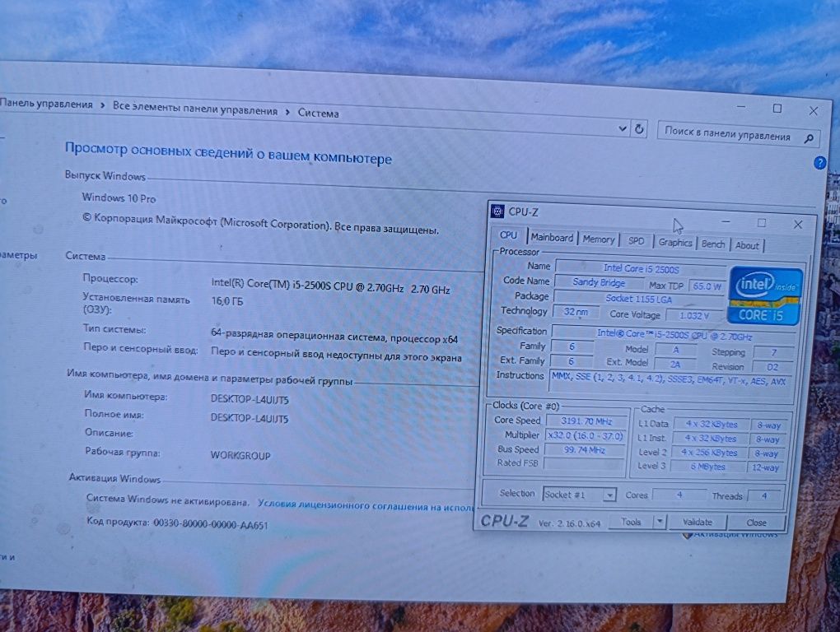Click the Cores value '4' field
Image resolution: width=840 pixels, height=632 pixels.
(x=679, y=495)
